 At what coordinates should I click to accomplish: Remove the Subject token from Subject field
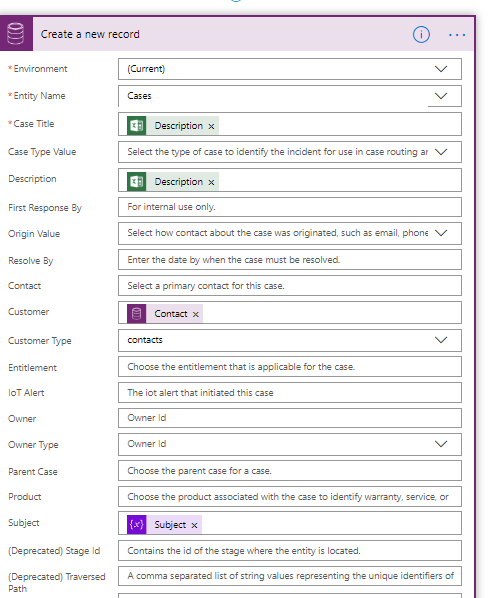pyautogui.click(x=194, y=525)
